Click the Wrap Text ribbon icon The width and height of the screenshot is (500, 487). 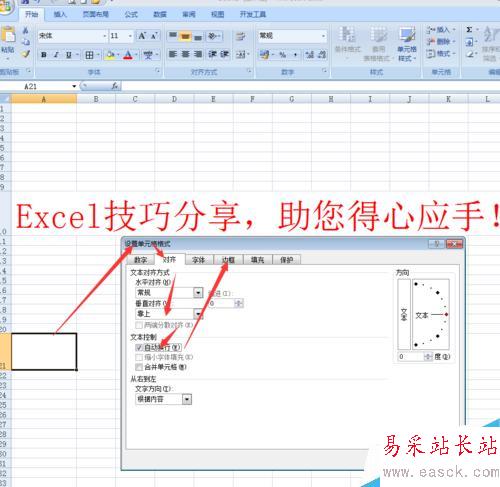(x=240, y=36)
